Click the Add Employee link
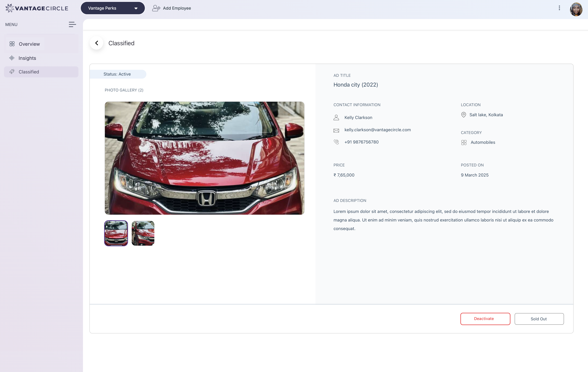The width and height of the screenshot is (588, 372). (x=177, y=8)
